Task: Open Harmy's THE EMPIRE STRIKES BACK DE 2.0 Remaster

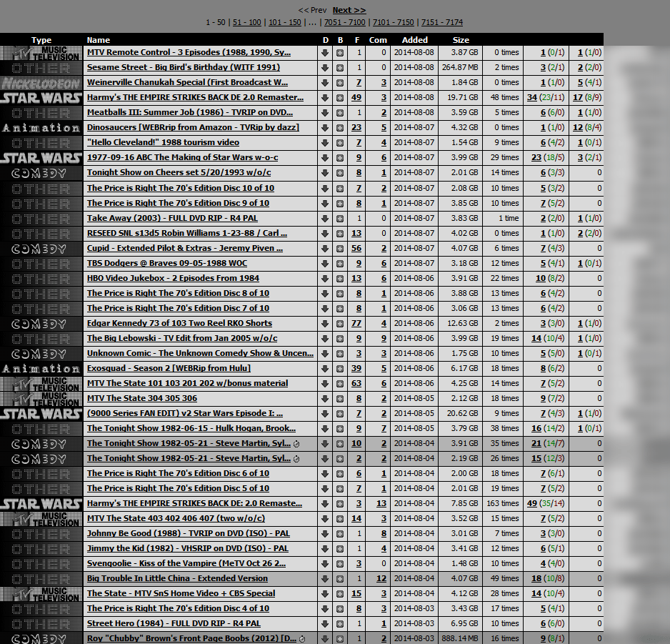Action: pos(195,97)
